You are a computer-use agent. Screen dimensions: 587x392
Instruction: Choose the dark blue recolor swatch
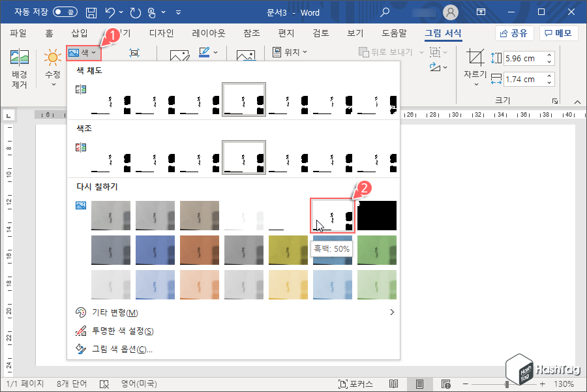click(x=155, y=250)
